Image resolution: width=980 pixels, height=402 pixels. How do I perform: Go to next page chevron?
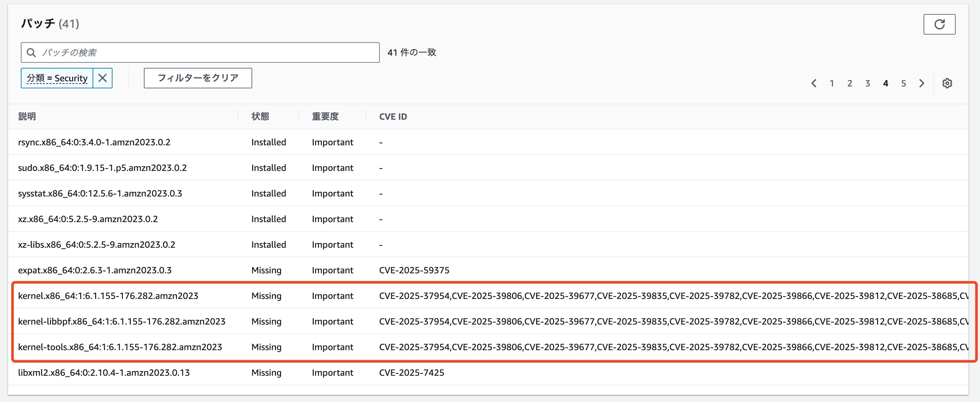921,83
